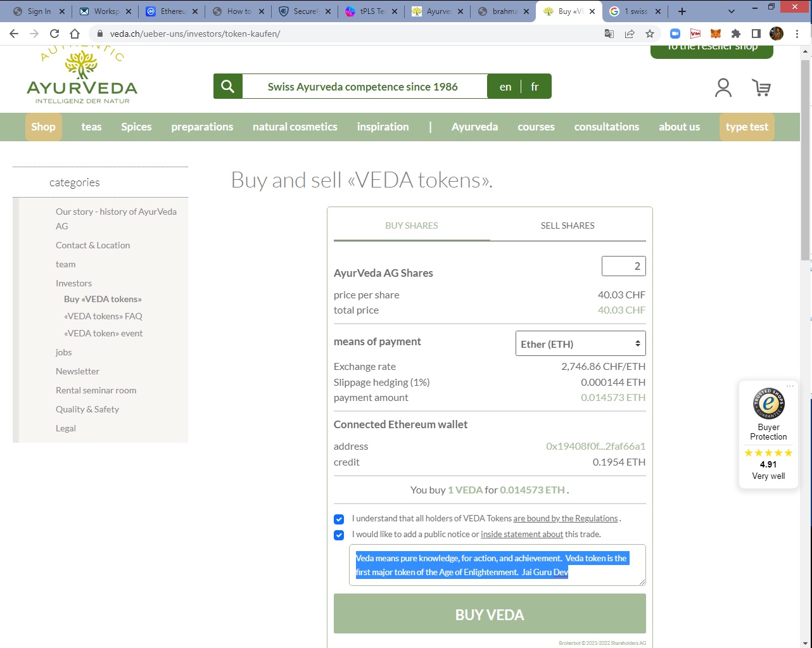The height and width of the screenshot is (648, 812).
Task: Open Quality & Safety sidebar link
Action: (87, 409)
